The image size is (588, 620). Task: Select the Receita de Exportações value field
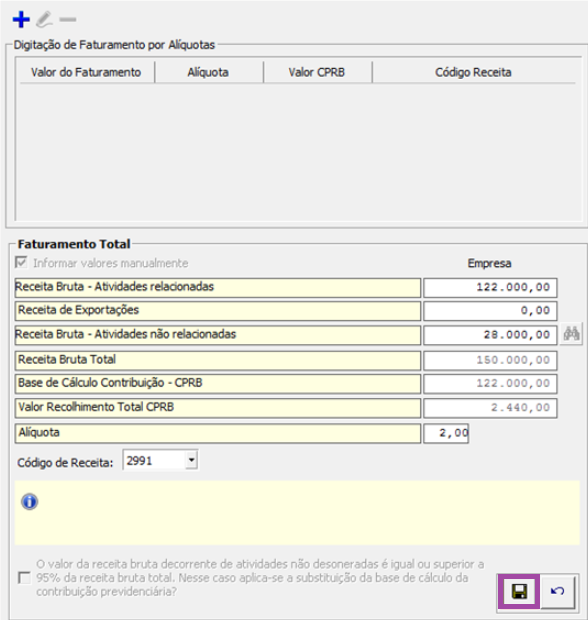(490, 311)
